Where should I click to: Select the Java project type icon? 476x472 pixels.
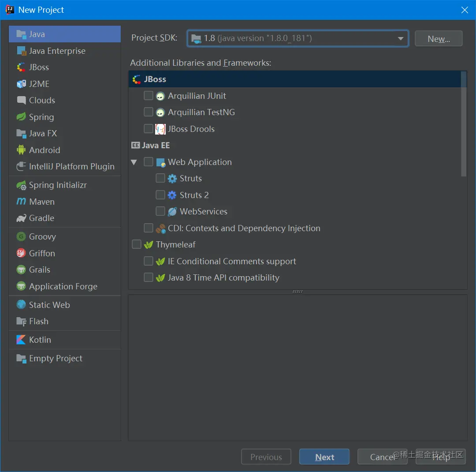coord(21,34)
